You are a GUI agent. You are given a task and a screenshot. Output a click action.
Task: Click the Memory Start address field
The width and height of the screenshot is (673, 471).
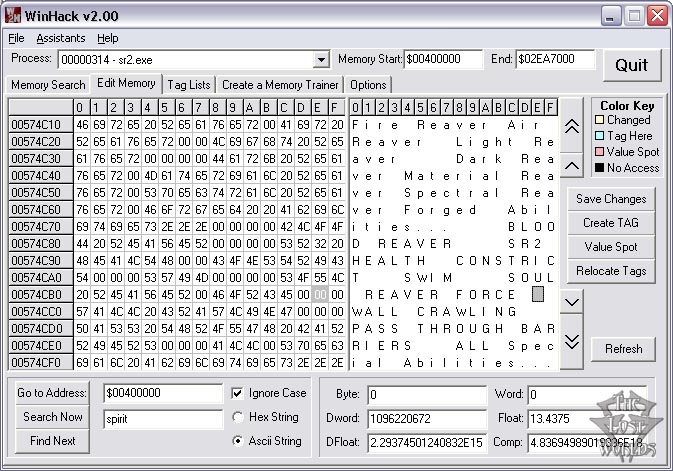(x=443, y=59)
